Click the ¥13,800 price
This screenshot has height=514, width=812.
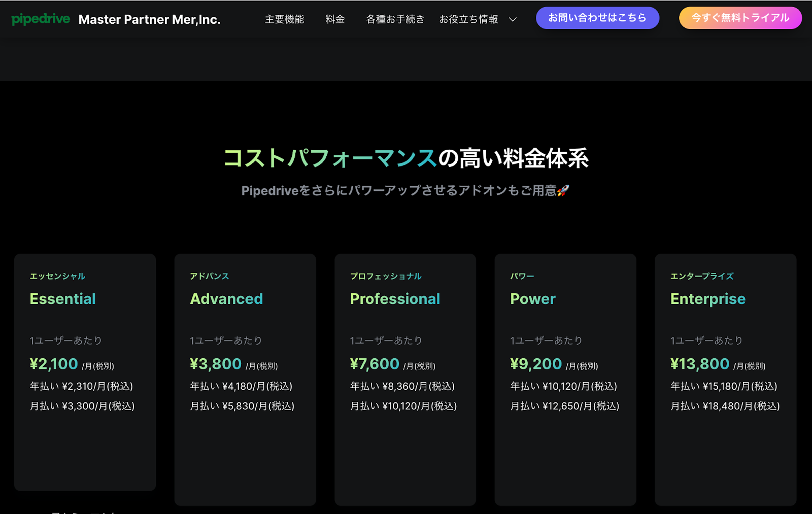click(700, 364)
